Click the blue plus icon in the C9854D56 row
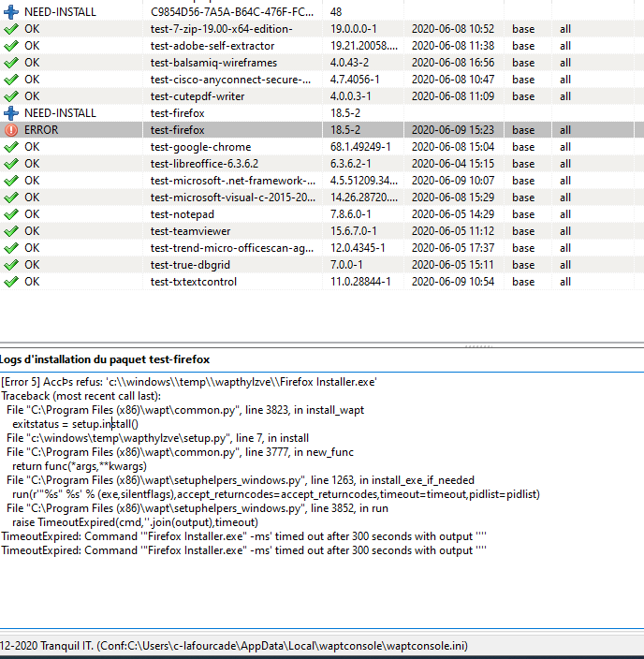Viewport: 644px width, 659px height. (x=11, y=12)
